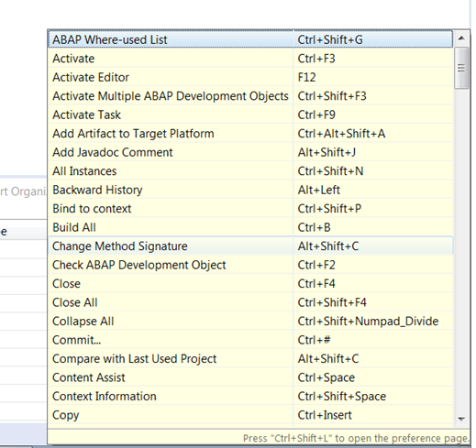Click the Ctrl+Alt+Shift+A shortcut cell

click(373, 134)
